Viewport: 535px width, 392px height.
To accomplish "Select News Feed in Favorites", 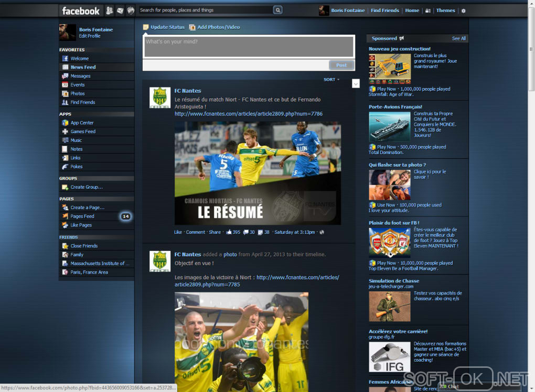I will click(97, 67).
